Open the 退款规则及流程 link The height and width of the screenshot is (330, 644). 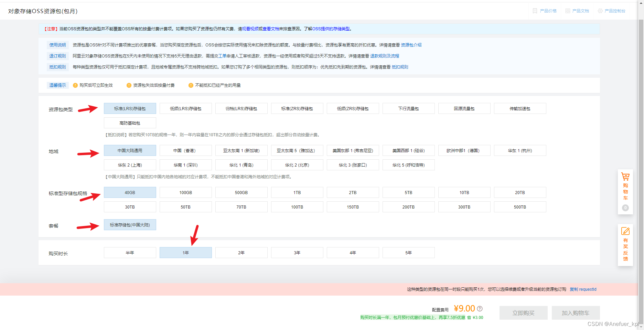(384, 56)
